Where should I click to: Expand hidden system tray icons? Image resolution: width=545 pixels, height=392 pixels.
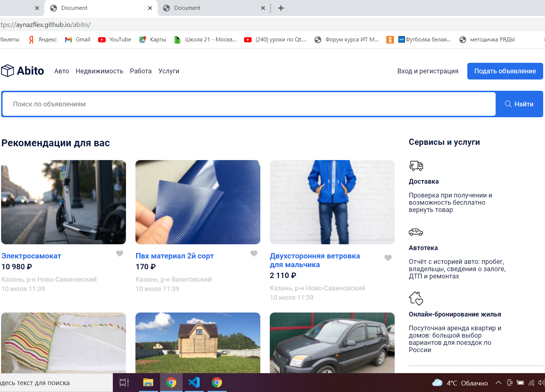[499, 383]
